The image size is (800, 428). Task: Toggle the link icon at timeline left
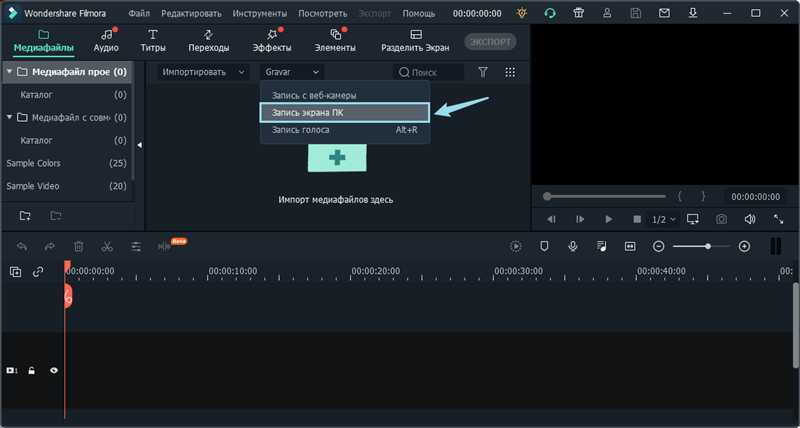point(38,271)
